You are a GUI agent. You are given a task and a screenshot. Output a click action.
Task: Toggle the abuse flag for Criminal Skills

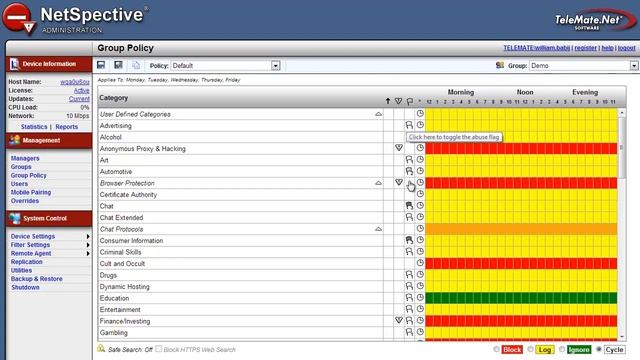(409, 251)
